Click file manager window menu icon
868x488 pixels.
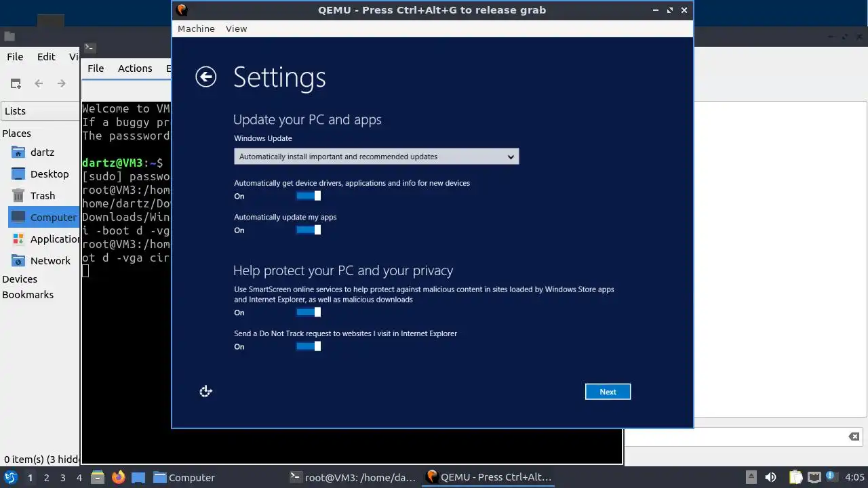tap(9, 36)
